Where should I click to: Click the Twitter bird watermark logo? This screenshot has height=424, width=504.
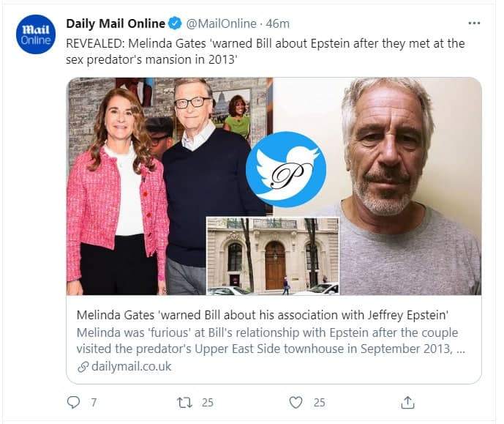tap(286, 169)
